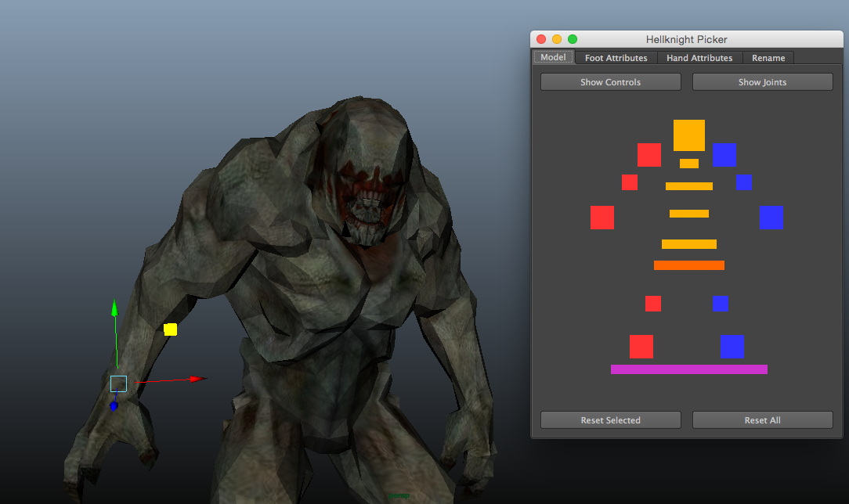
Task: Select the middle yellow spine bar
Action: (x=688, y=214)
